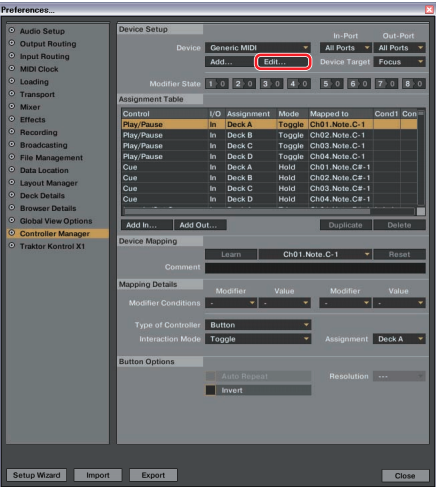Viewport: 436px width, 487px height.
Task: Open Type of Controller Button dropdown
Action: tap(258, 325)
